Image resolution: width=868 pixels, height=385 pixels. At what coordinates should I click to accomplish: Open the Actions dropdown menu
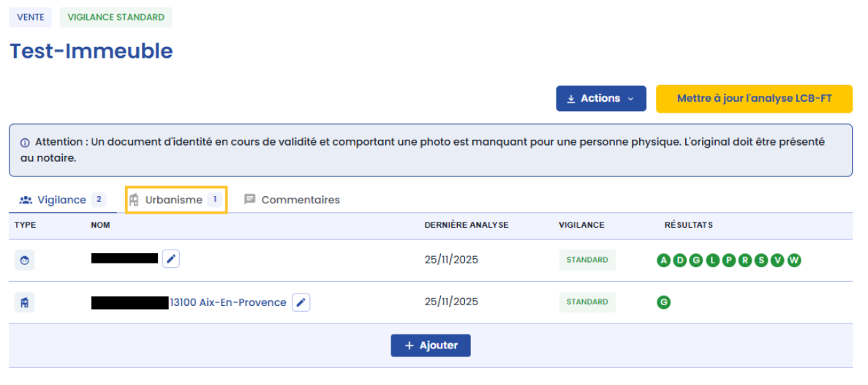[x=600, y=99]
